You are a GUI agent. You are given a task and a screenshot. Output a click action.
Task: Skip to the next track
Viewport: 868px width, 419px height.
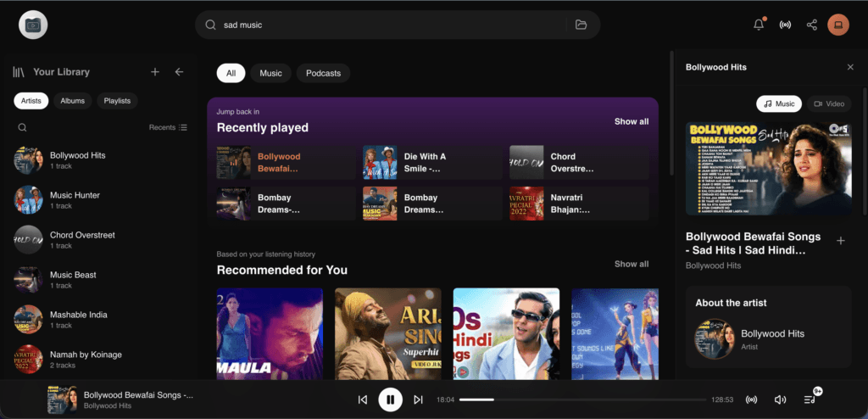pos(418,399)
